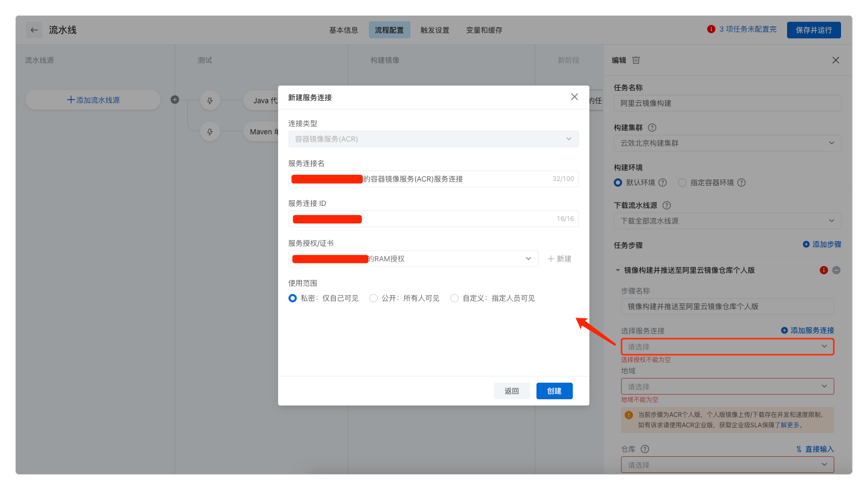Focus the 服务连接名 input field
This screenshot has height=490, width=868.
(434, 179)
